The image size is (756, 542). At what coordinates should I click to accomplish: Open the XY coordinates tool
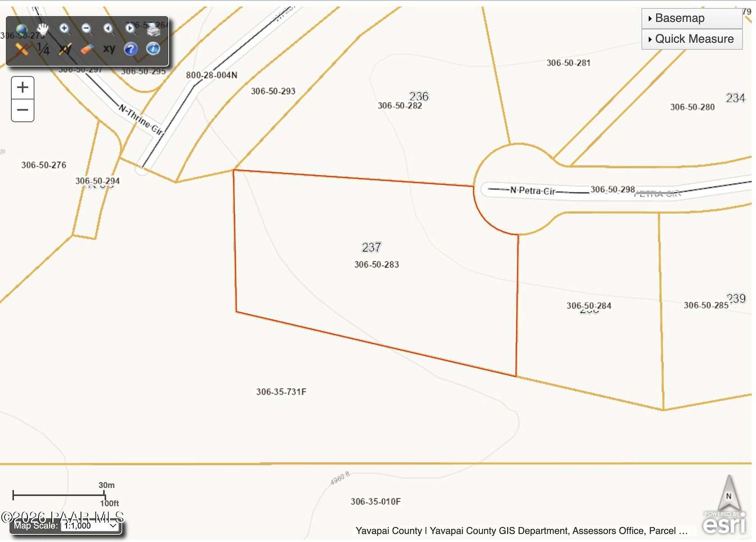click(x=109, y=49)
